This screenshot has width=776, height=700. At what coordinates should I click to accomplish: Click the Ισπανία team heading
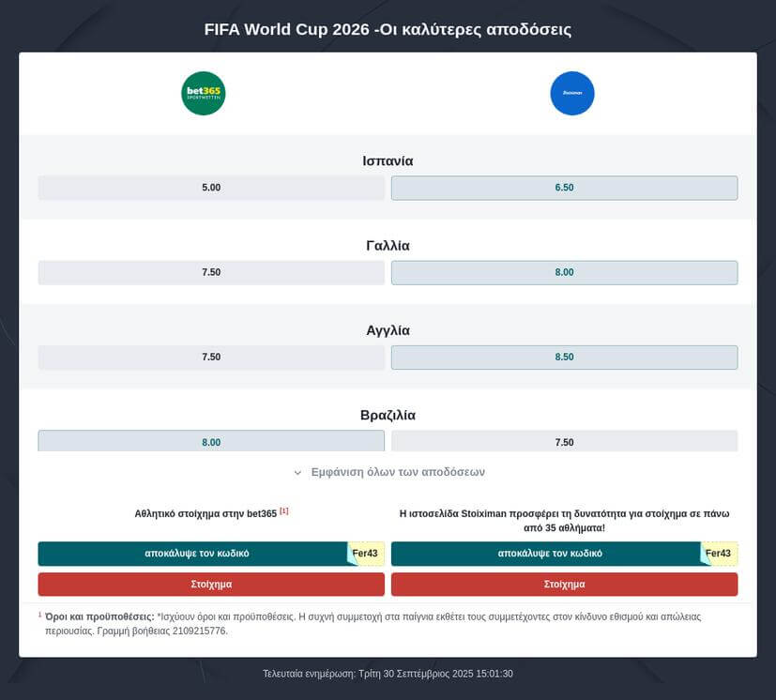click(388, 160)
